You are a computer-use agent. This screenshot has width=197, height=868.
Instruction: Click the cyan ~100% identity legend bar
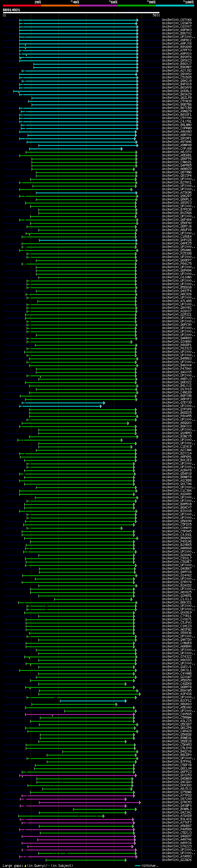(175, 6)
